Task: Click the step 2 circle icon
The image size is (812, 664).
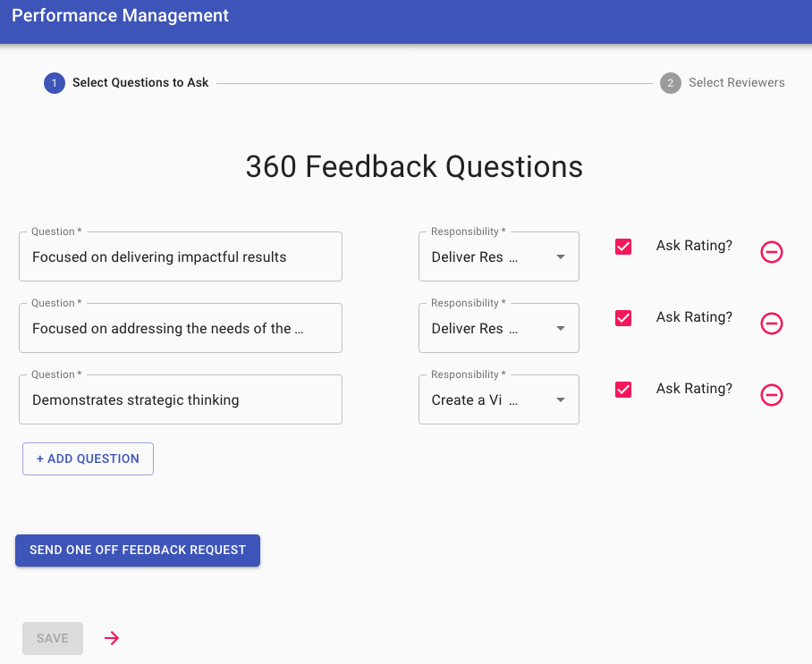Action: point(670,83)
